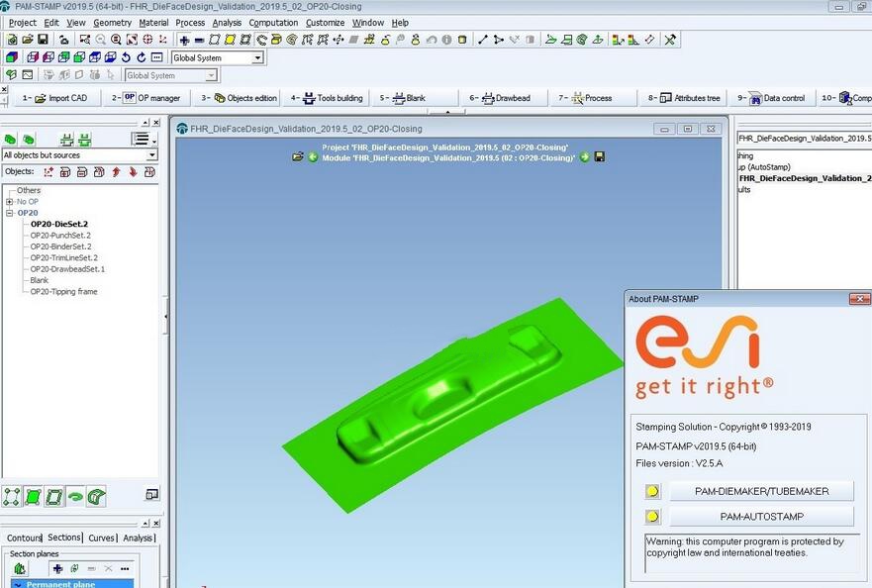Click the save icon in viewport header
The height and width of the screenshot is (588, 872).
(600, 156)
